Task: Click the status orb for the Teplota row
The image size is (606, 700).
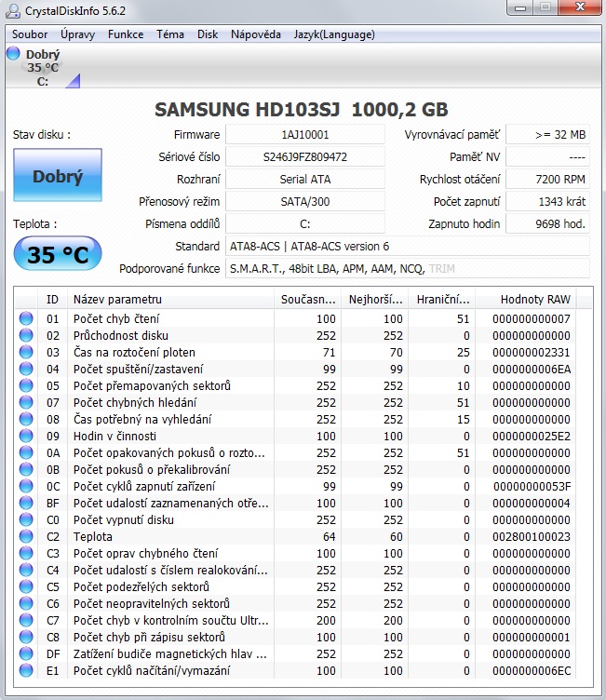Action: coord(26,536)
